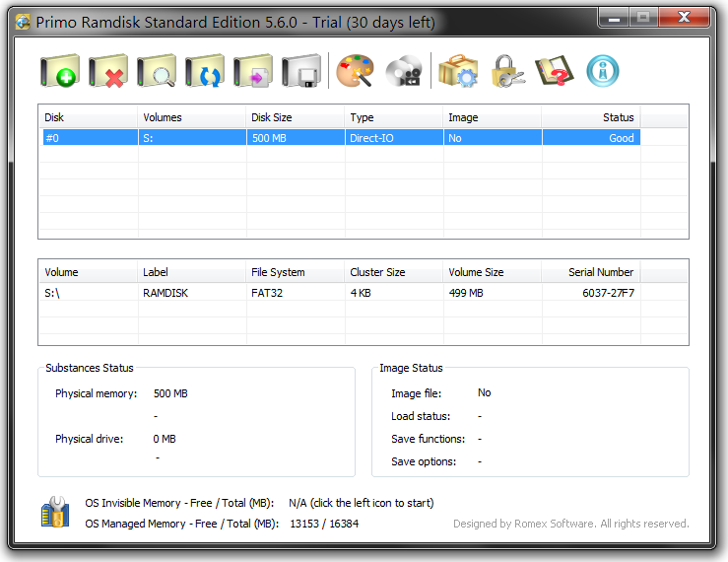
Task: Open the view disk properties magnifier icon
Action: [157, 71]
